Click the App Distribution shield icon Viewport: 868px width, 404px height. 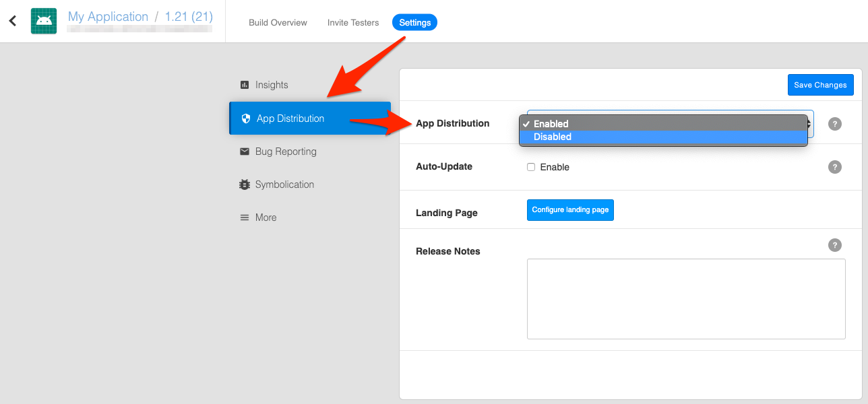click(244, 118)
